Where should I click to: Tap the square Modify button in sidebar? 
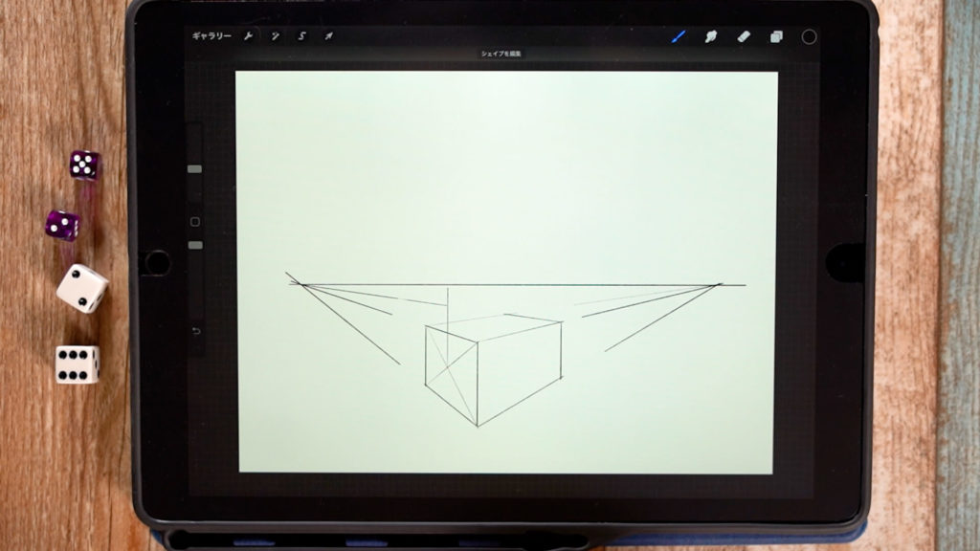[x=195, y=222]
